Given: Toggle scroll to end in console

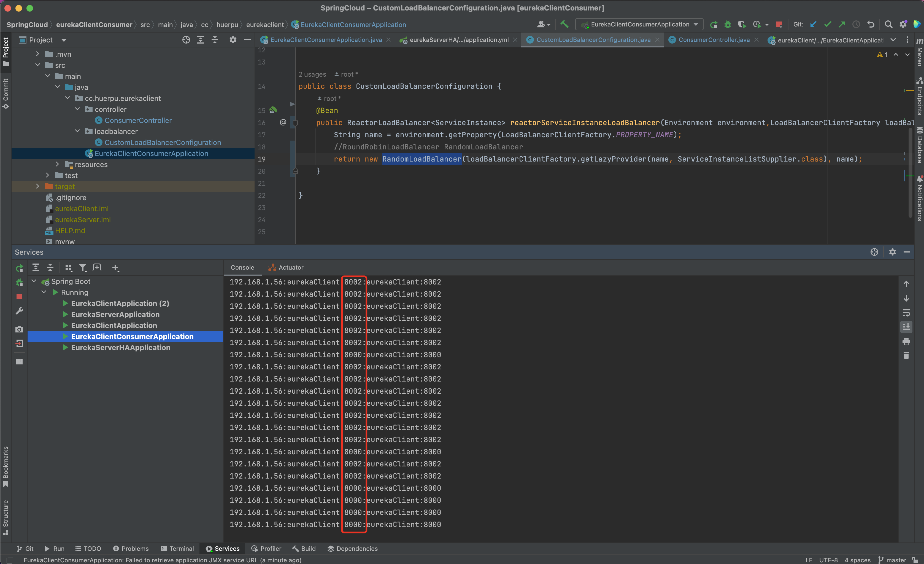Looking at the screenshot, I should tap(906, 327).
